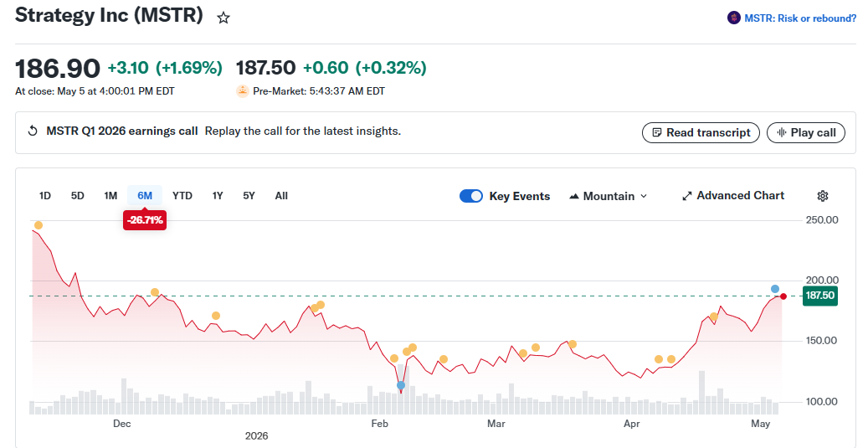
Task: Click the pre-market sunrise icon
Action: point(243,91)
